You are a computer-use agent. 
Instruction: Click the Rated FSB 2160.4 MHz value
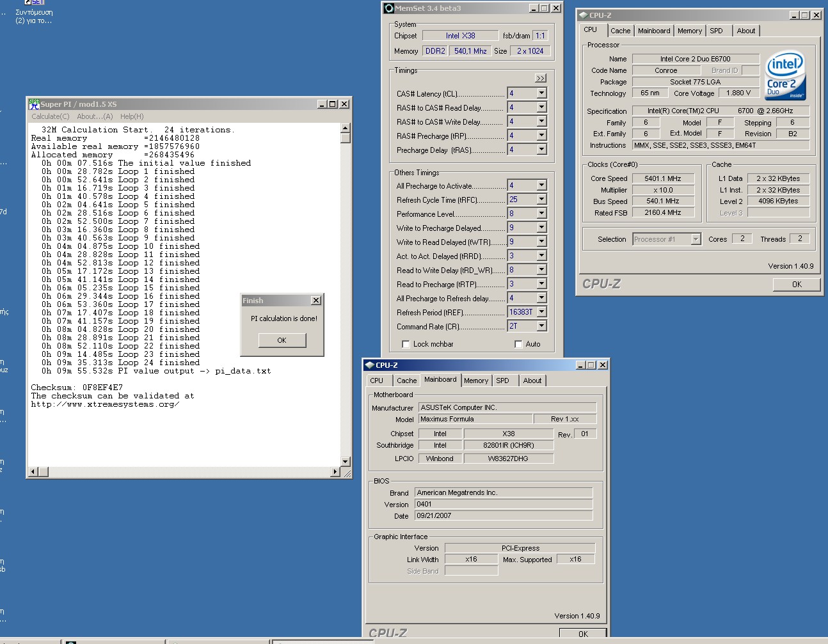point(663,212)
